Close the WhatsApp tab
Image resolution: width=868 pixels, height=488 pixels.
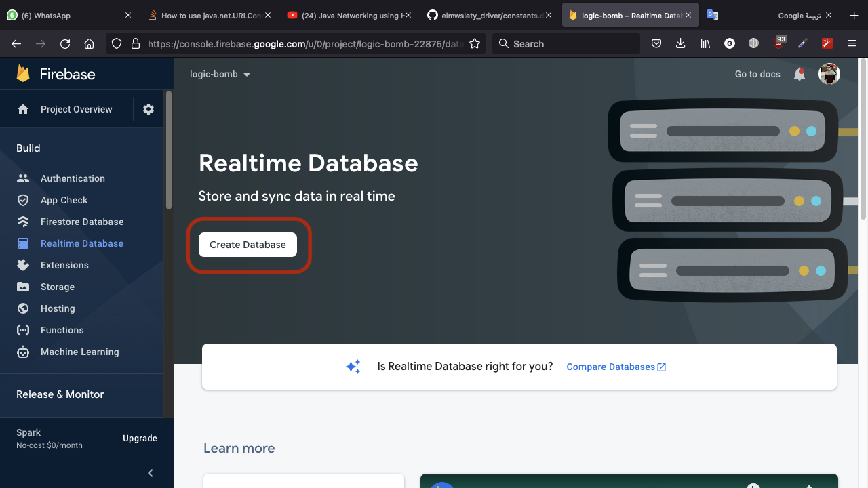(128, 15)
